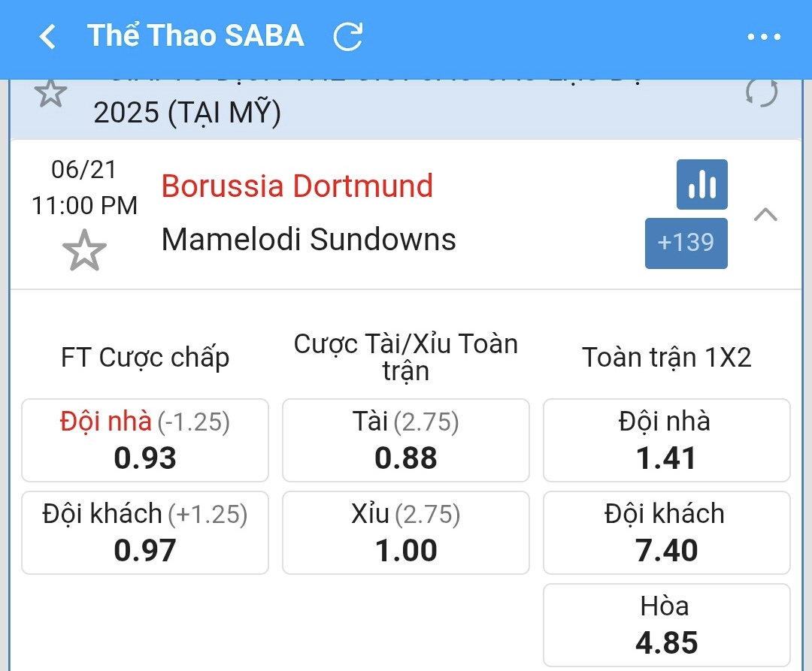The image size is (812, 671).
Task: Tap the 2025 (TẠI MỸ) league header
Action: (x=187, y=112)
